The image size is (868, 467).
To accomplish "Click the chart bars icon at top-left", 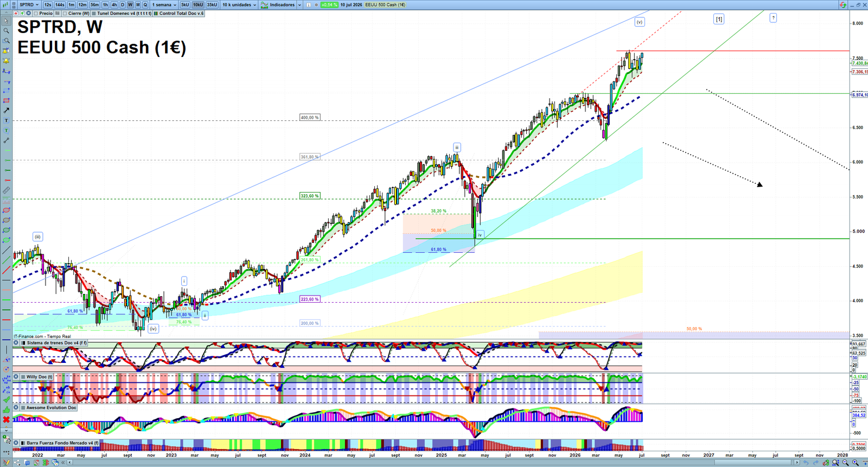I will 5,5.
